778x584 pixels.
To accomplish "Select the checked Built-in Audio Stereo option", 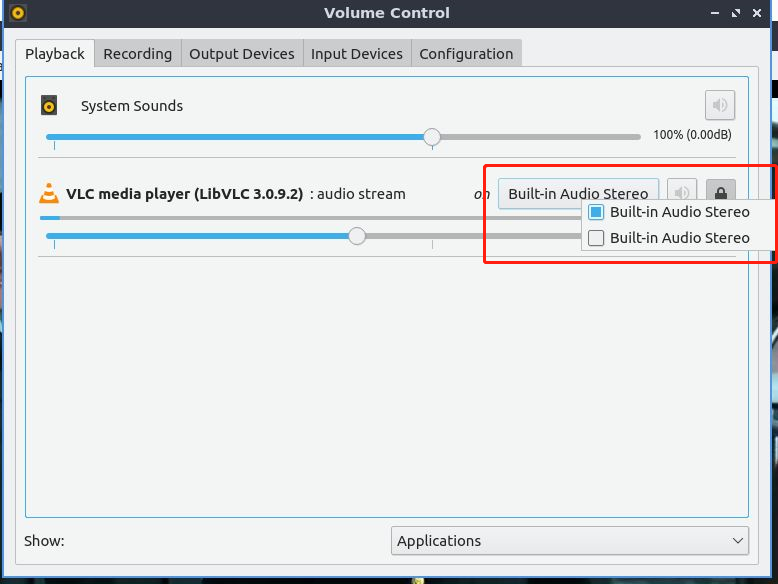I will click(x=668, y=212).
